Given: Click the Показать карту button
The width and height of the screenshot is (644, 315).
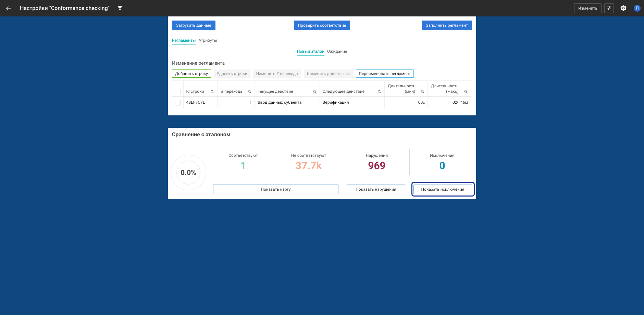Looking at the screenshot, I should pos(275,189).
